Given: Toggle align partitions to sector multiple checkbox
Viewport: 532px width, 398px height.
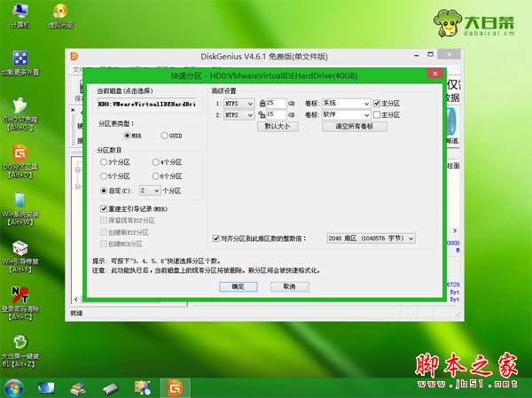Looking at the screenshot, I should (215, 238).
